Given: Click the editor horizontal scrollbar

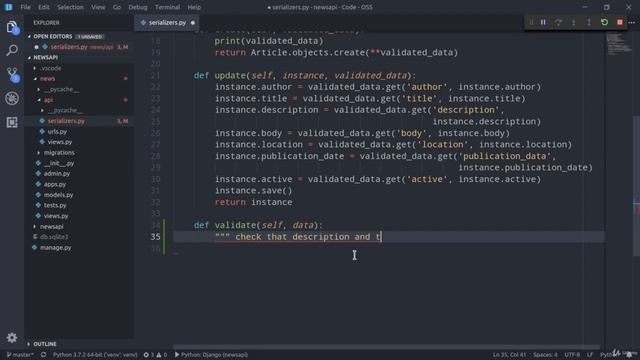Looking at the screenshot, I should coord(386,347).
